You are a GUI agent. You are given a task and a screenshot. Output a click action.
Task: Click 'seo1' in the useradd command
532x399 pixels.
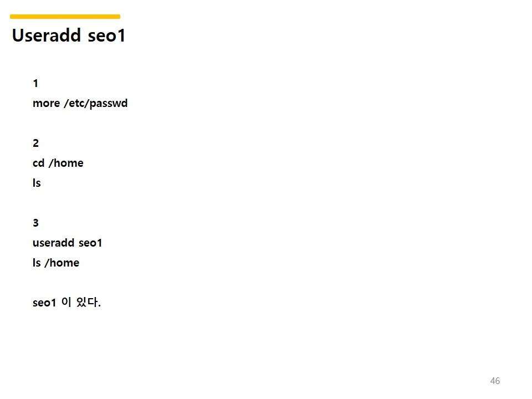[90, 243]
